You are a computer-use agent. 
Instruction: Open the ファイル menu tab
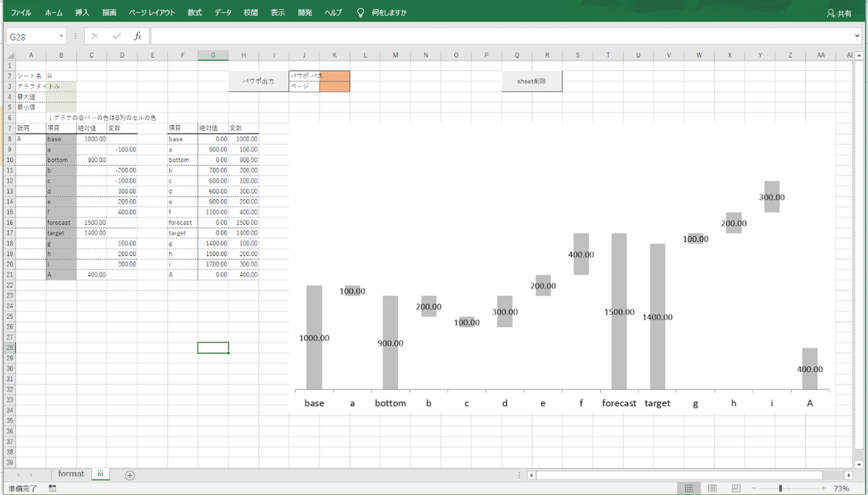pos(20,13)
